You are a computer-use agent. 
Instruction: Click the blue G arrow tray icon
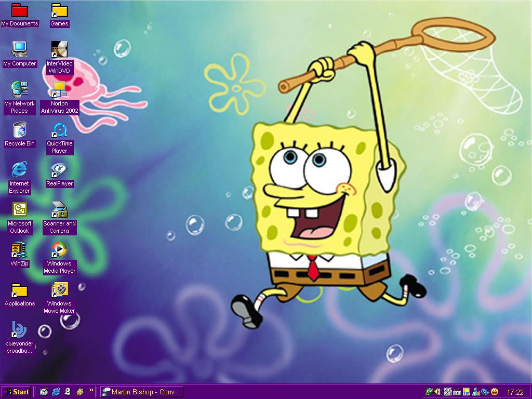click(485, 392)
